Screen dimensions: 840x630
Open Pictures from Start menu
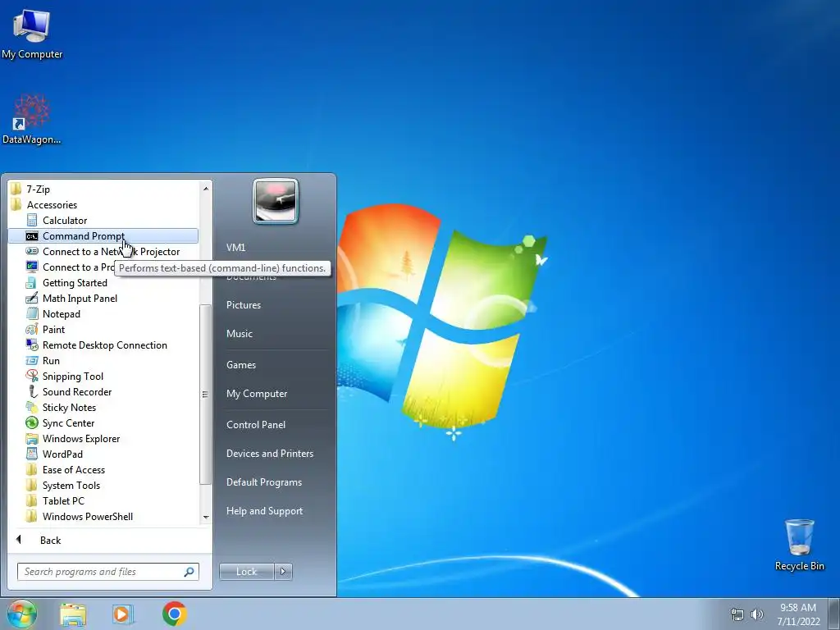243,305
